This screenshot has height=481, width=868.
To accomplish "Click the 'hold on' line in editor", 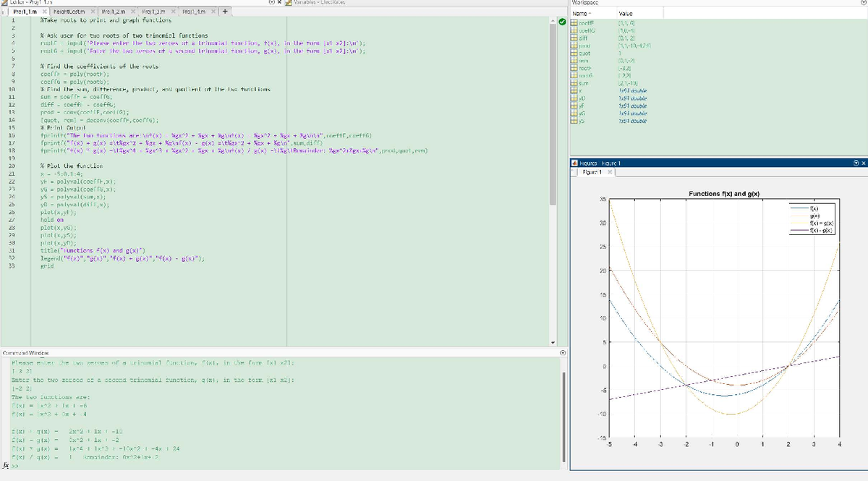I will point(53,219).
